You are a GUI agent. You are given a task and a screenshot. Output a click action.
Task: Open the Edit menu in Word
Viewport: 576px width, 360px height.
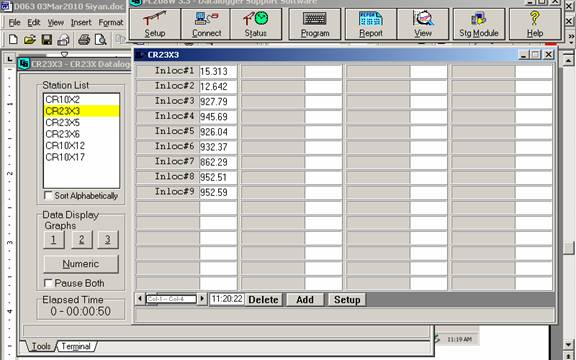click(34, 23)
